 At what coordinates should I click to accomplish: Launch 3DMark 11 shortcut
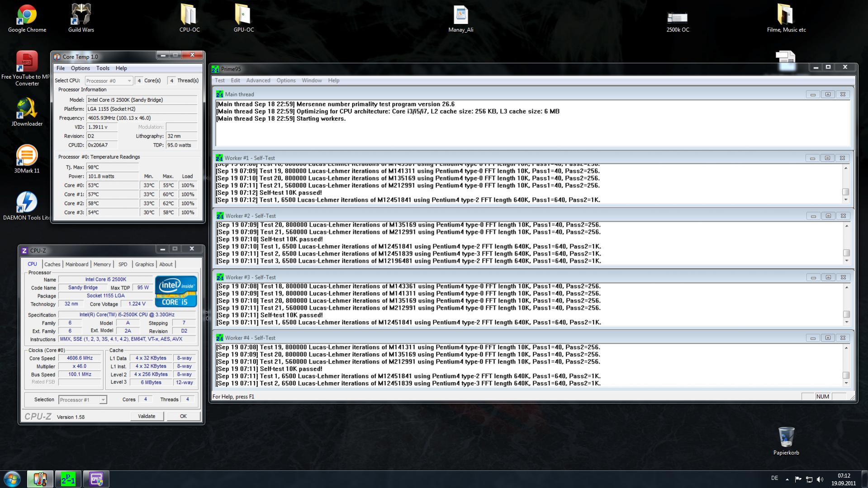click(x=27, y=159)
